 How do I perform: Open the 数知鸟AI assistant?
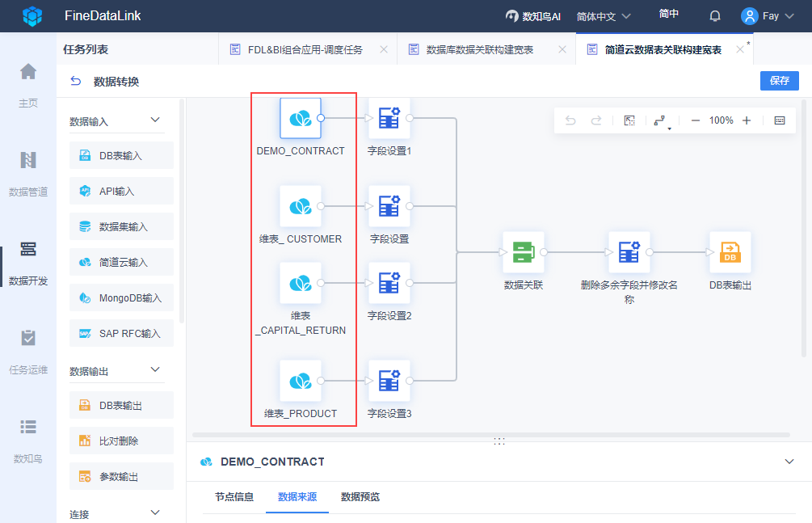coord(533,17)
